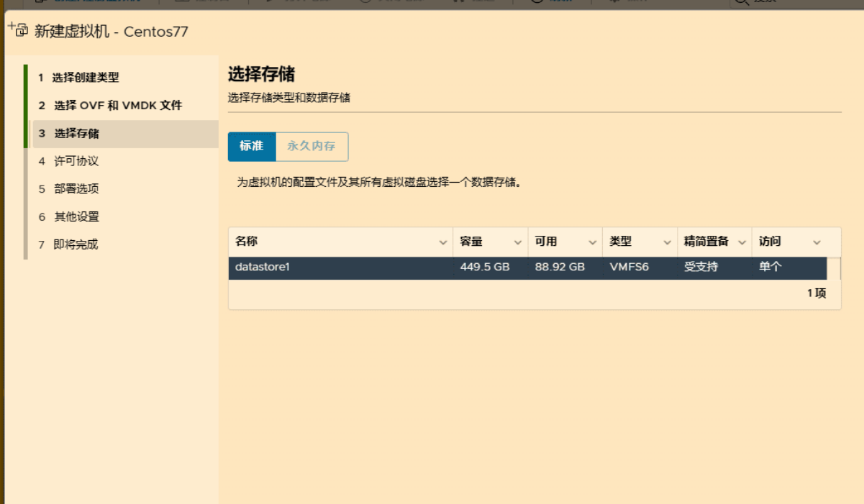Switch to the 永久内存 tab

[x=312, y=146]
